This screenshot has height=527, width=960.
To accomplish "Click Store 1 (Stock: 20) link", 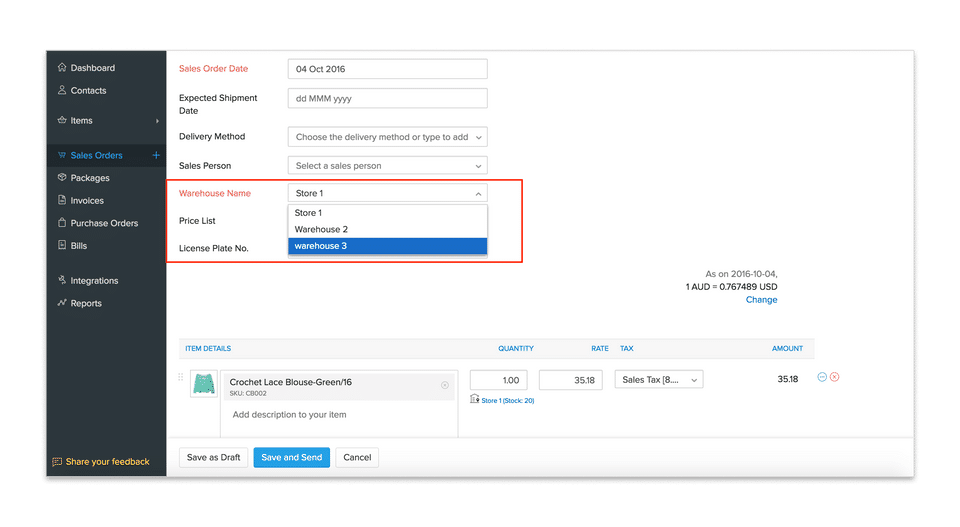I will click(x=508, y=401).
